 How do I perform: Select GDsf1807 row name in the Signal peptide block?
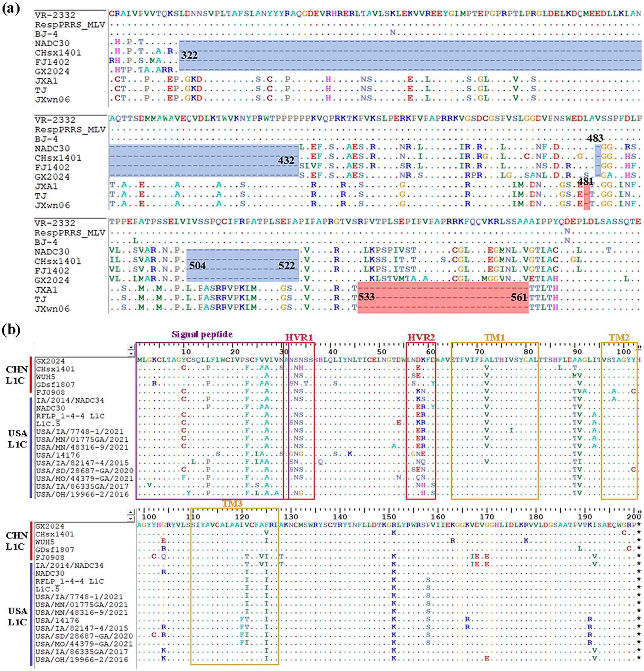[55, 384]
